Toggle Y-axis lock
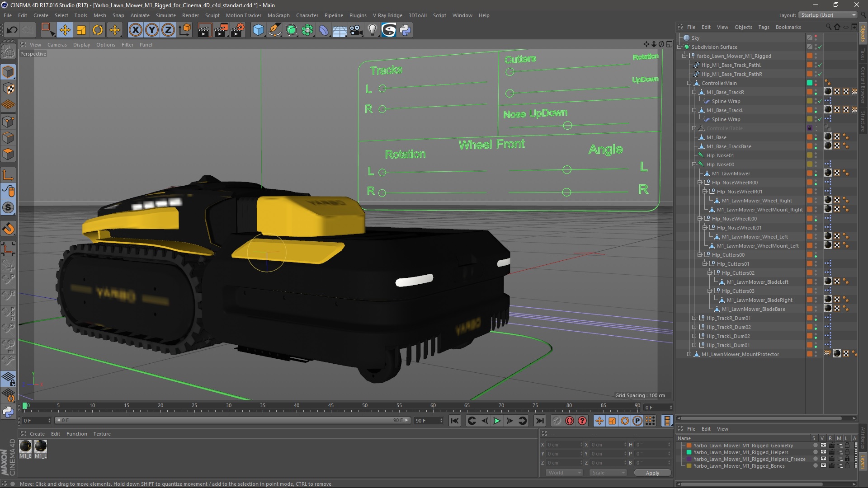The height and width of the screenshot is (488, 868). pyautogui.click(x=152, y=30)
